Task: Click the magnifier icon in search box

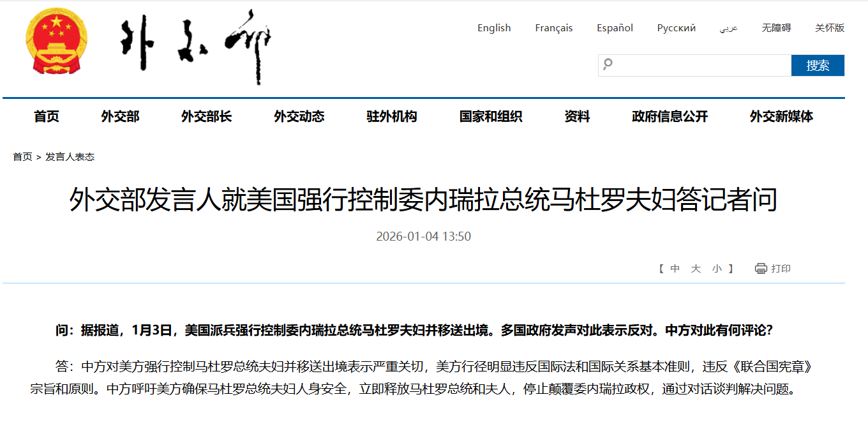Action: click(608, 64)
